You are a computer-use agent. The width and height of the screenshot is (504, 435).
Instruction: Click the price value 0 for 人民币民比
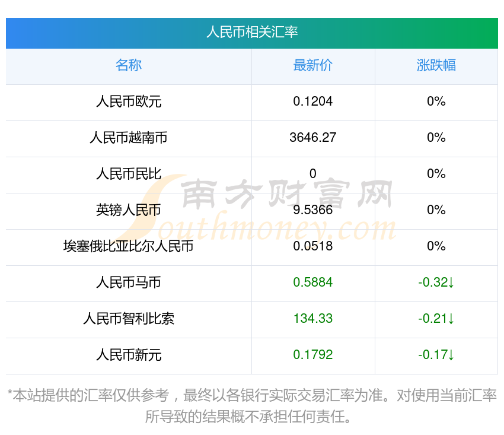[312, 174]
